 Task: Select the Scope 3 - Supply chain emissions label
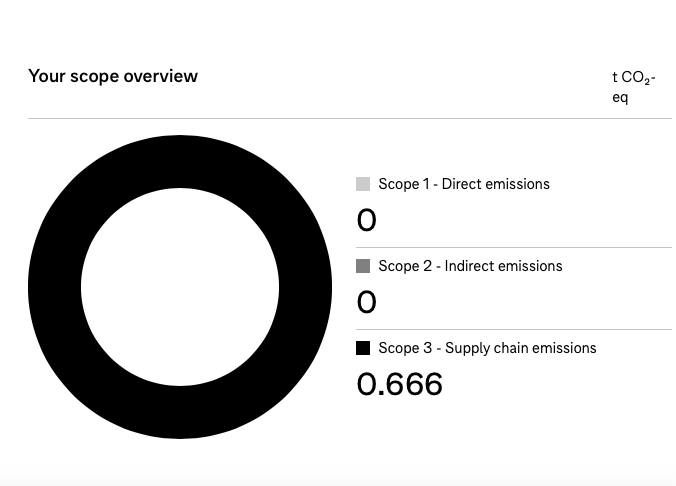[487, 348]
